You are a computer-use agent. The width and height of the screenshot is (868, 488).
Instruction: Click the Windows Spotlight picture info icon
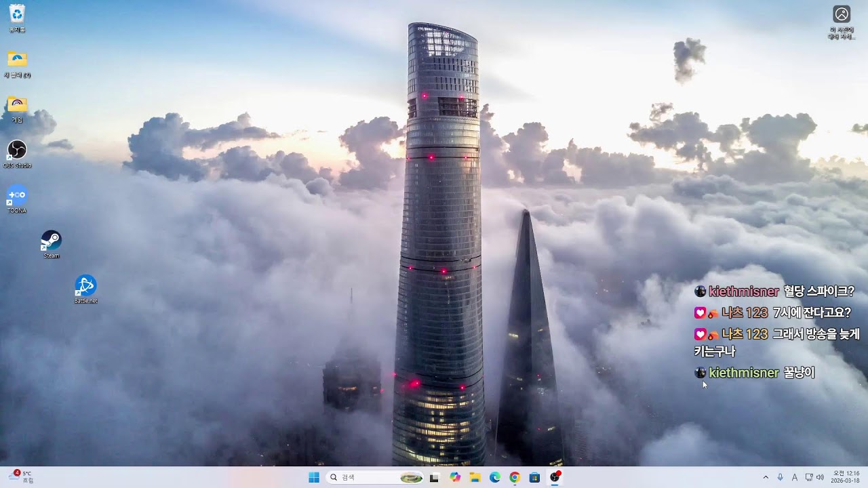(x=842, y=22)
